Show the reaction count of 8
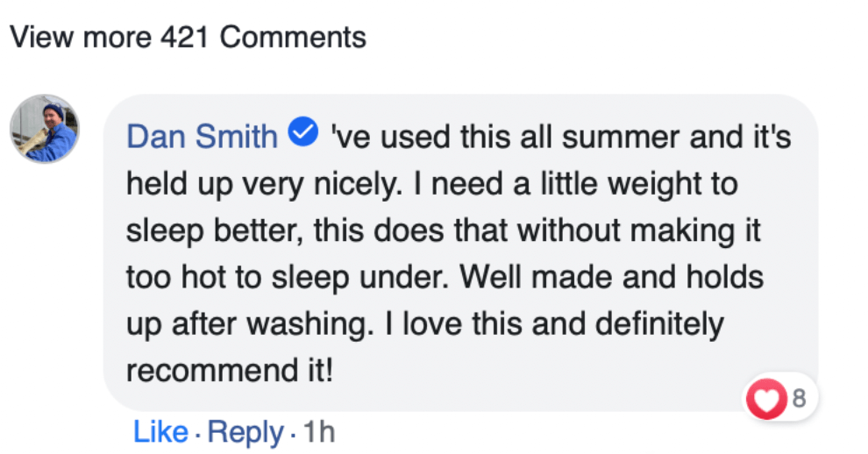868x454 pixels. (x=798, y=400)
